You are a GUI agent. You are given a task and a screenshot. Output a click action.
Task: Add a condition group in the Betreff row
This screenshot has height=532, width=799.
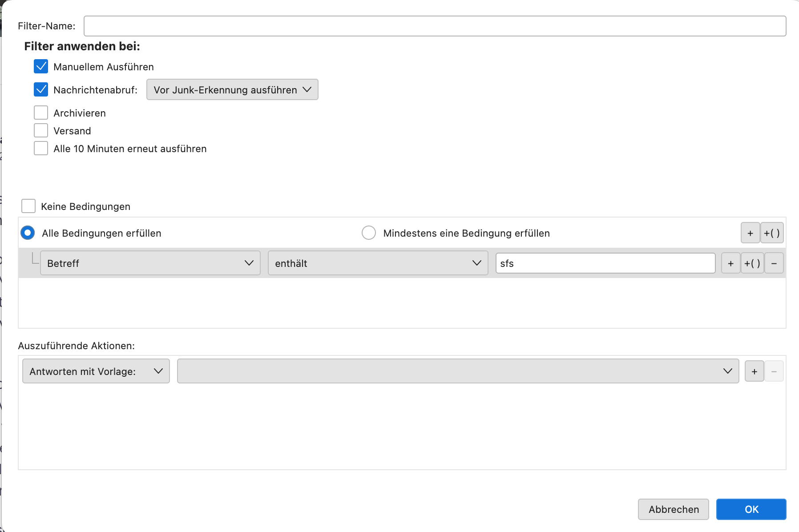coord(752,263)
